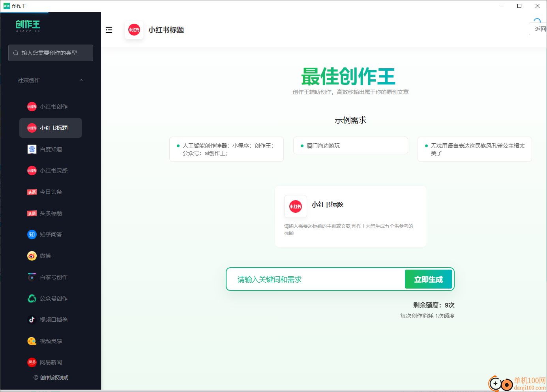The image size is (547, 392).
Task: Select 知乎问答 menu item
Action: pyautogui.click(x=51, y=234)
